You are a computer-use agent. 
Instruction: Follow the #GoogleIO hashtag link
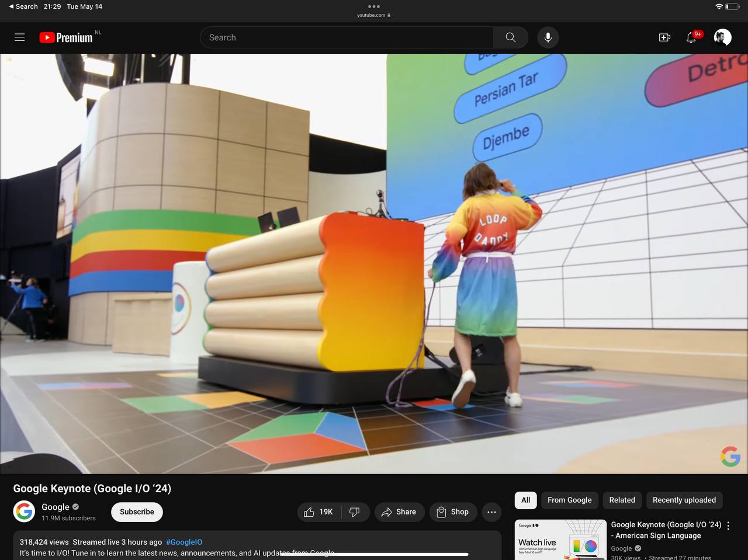coord(184,542)
